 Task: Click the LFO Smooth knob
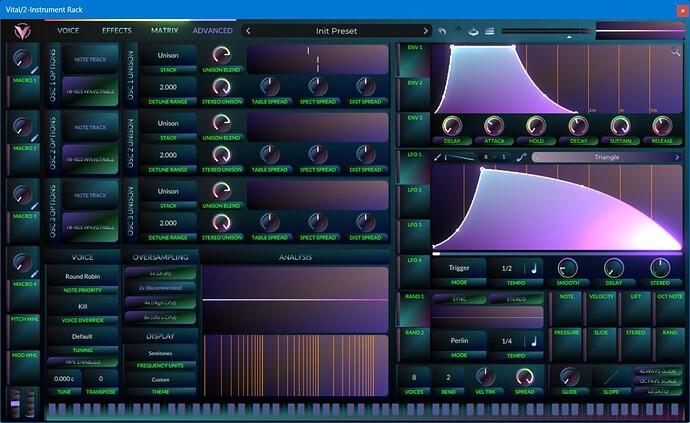pyautogui.click(x=568, y=268)
